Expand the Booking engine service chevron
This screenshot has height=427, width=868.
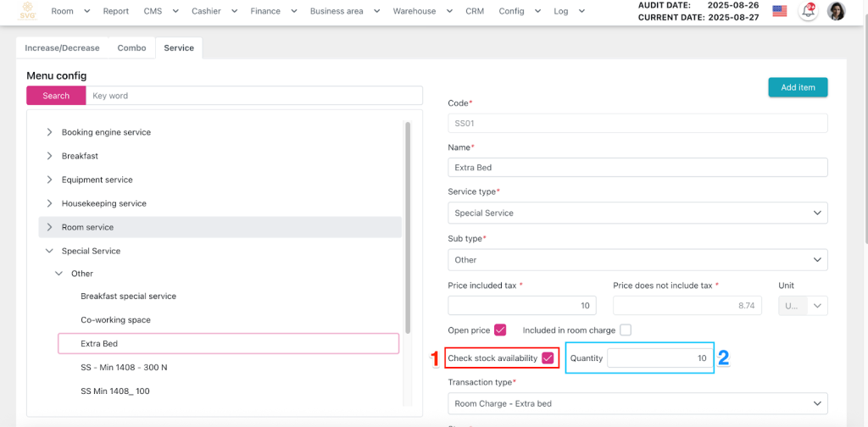pyautogui.click(x=49, y=132)
